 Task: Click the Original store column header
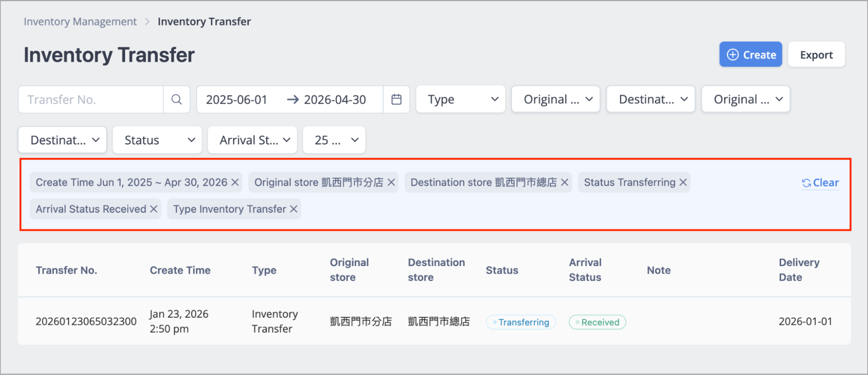pyautogui.click(x=349, y=270)
